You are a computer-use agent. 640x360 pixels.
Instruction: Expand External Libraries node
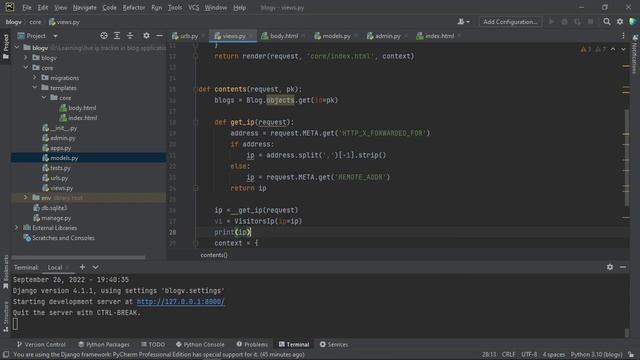coord(17,228)
